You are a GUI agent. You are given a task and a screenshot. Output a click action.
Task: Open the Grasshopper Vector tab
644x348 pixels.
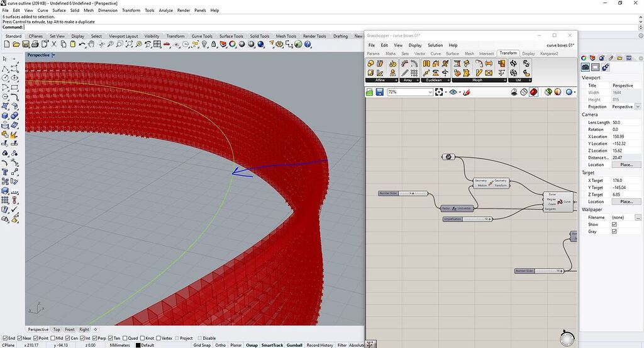pyautogui.click(x=419, y=53)
